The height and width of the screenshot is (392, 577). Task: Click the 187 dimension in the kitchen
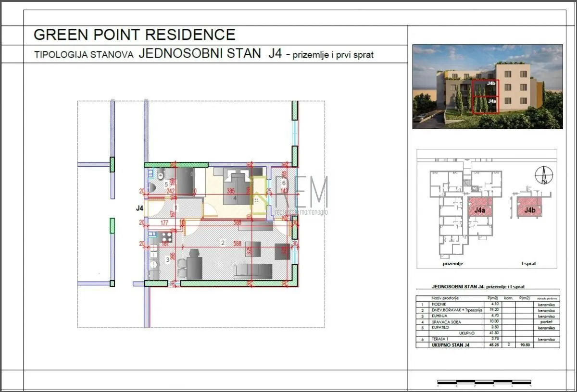coord(166,244)
